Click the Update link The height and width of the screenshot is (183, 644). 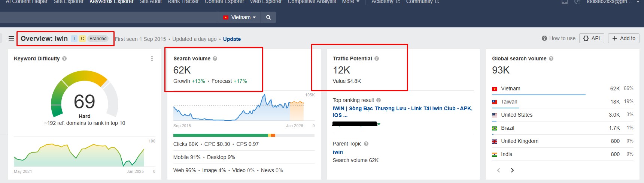(232, 39)
